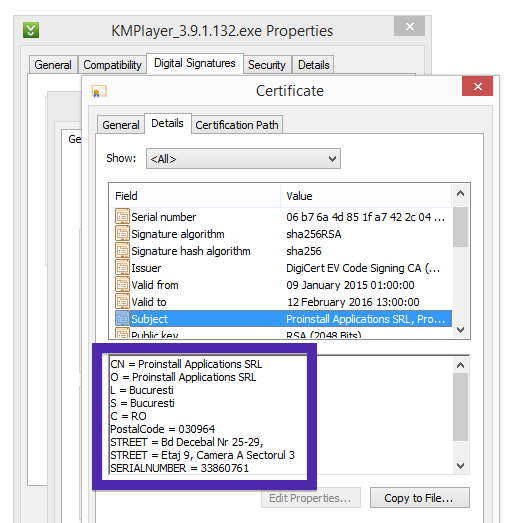Click the Certificate window title icon
507x523 pixels.
tap(99, 91)
